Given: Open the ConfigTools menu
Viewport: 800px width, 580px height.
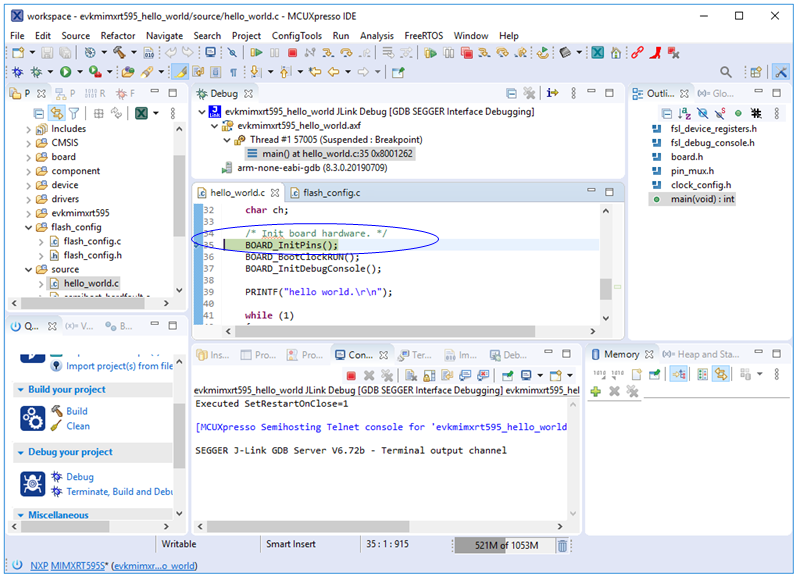Looking at the screenshot, I should click(296, 36).
